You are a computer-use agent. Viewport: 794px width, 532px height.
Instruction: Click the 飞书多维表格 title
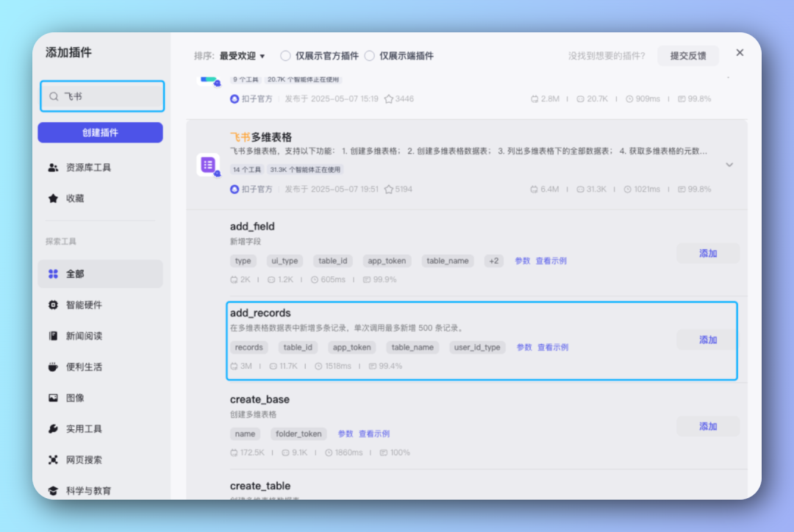[261, 137]
